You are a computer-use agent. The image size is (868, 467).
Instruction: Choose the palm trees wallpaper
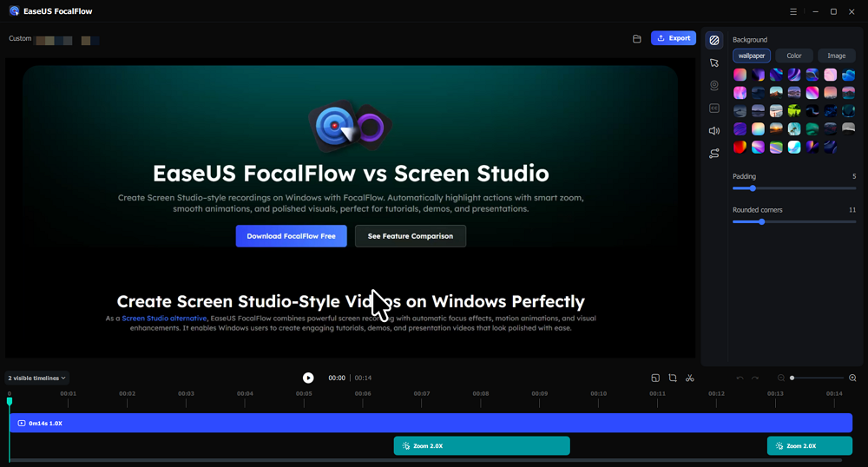pyautogui.click(x=794, y=129)
